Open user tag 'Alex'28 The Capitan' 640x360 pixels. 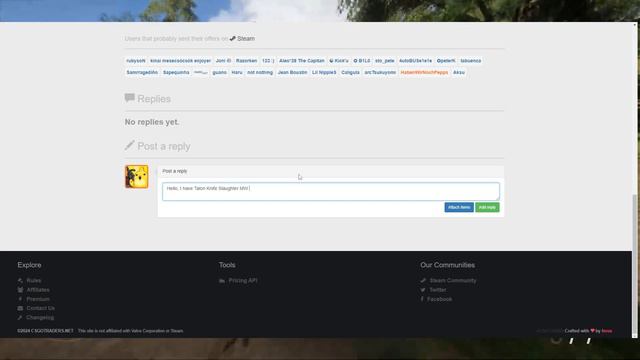pyautogui.click(x=302, y=61)
